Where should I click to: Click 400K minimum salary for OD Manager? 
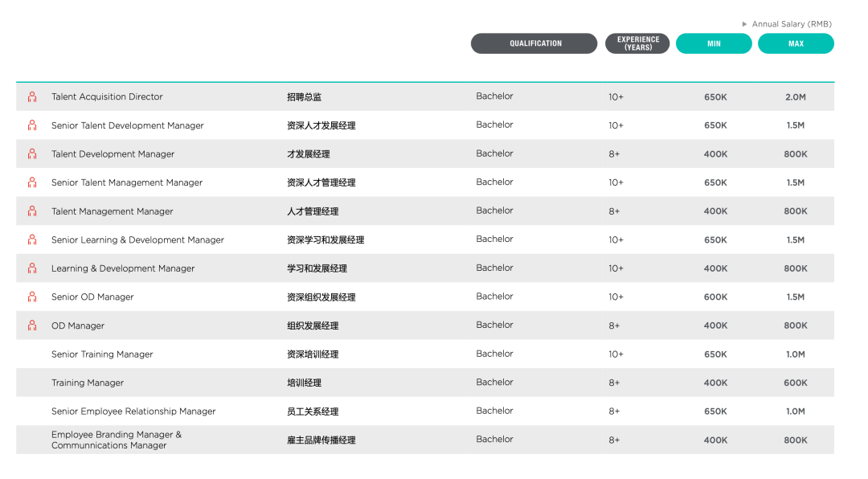tap(715, 325)
